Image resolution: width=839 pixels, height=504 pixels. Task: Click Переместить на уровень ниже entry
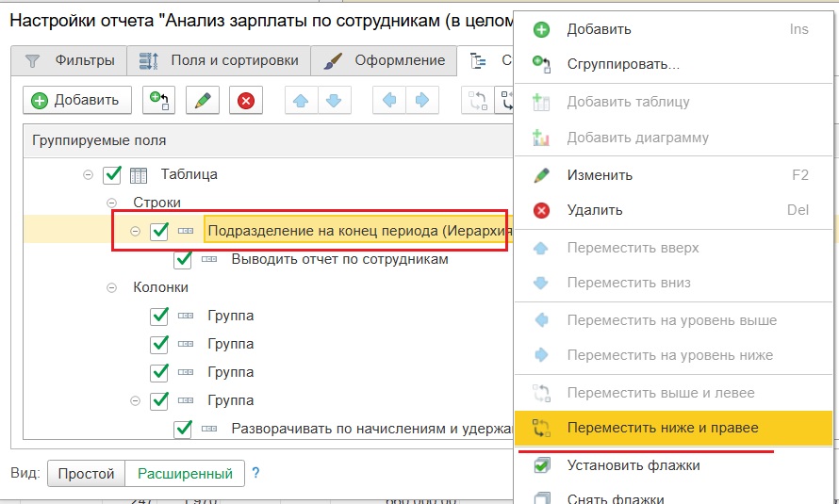pyautogui.click(x=674, y=355)
